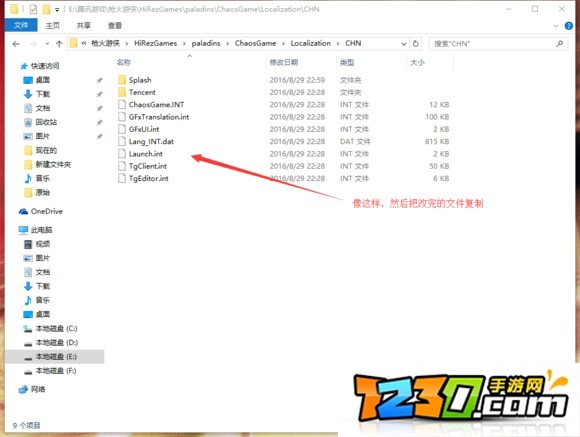
Task: Open 下载 under quick access
Action: 43,94
